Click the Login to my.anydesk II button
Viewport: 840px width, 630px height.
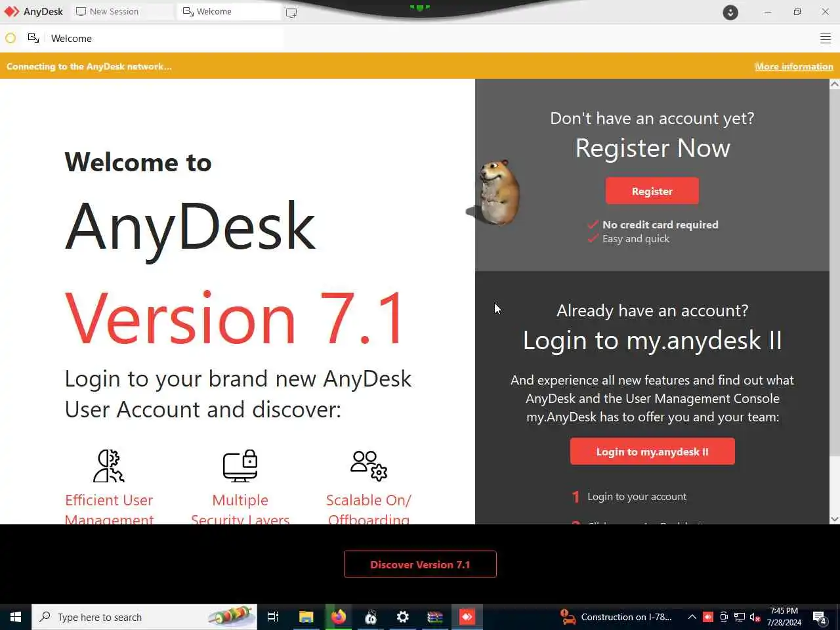652,451
